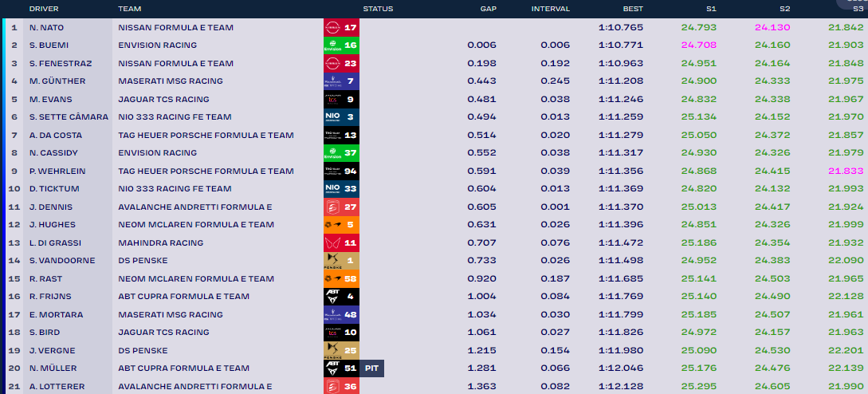Click P. Wehrlein's purple 21.833 sector time
This screenshot has height=394, width=868.
(845, 171)
